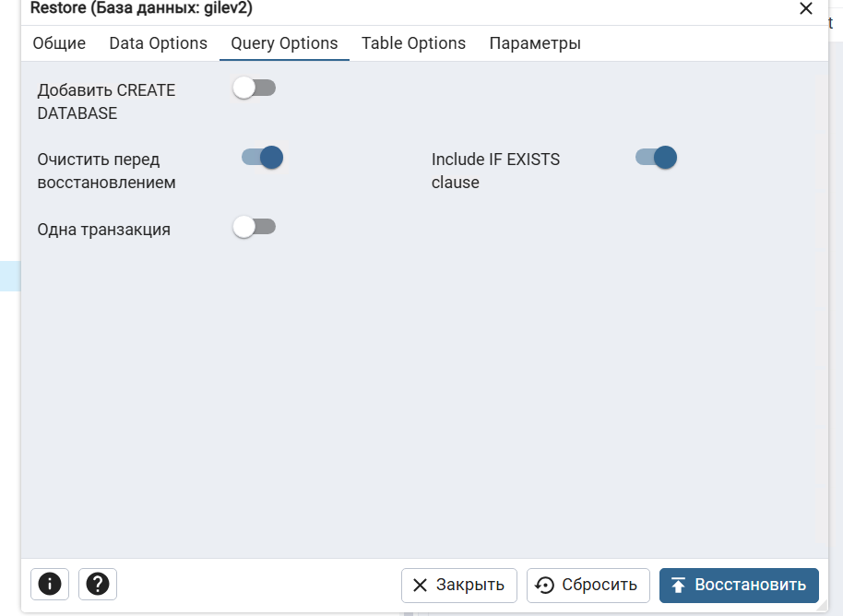Turn off Очистить перед восстановлением switch
The width and height of the screenshot is (843, 616).
(x=262, y=158)
